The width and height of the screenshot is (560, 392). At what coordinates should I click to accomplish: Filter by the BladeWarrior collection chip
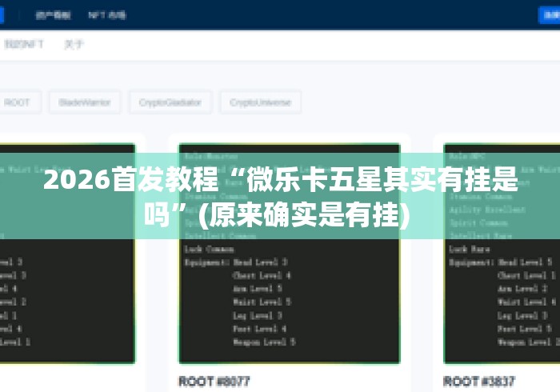coord(85,102)
